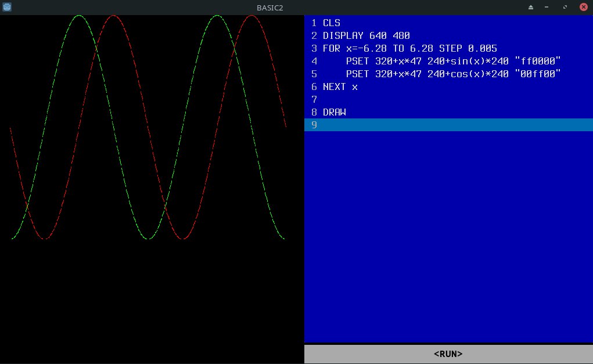593x364 pixels.
Task: Click empty line 7 in the editor
Action: coord(448,99)
